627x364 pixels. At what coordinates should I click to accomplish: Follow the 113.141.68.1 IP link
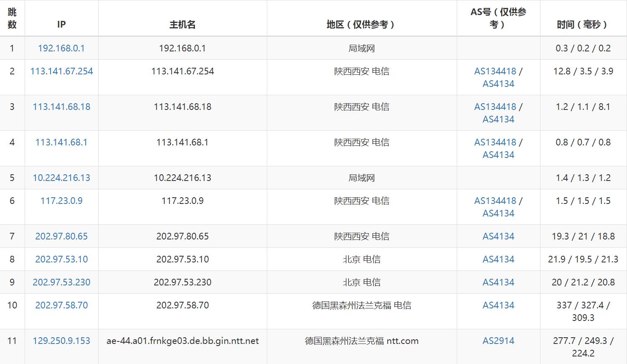61,142
